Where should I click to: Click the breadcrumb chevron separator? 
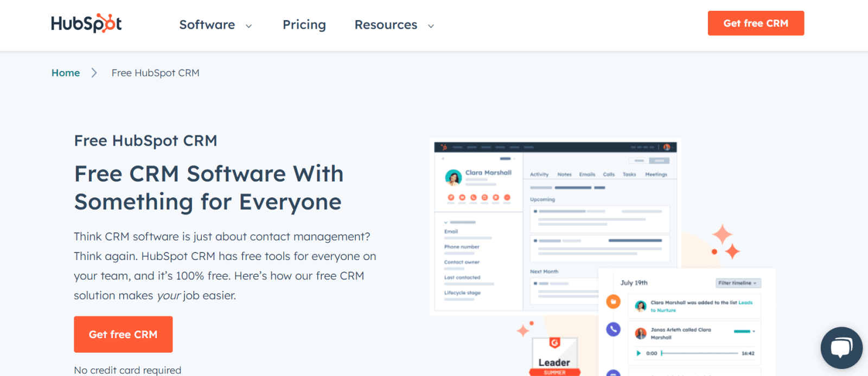click(94, 73)
